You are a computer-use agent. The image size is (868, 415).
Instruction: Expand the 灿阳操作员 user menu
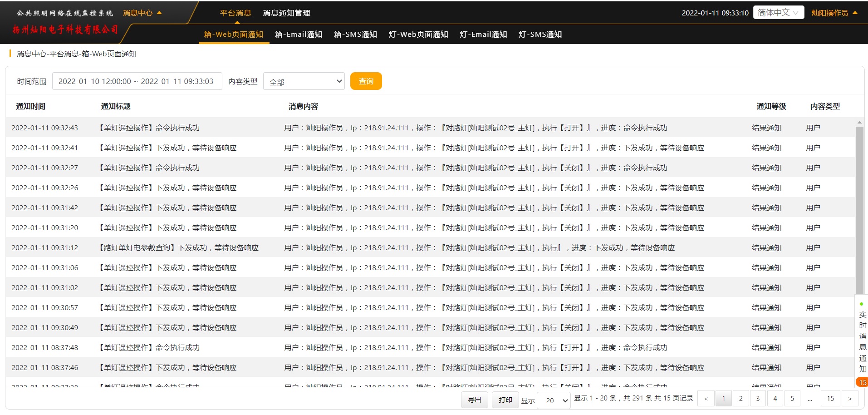pyautogui.click(x=834, y=13)
